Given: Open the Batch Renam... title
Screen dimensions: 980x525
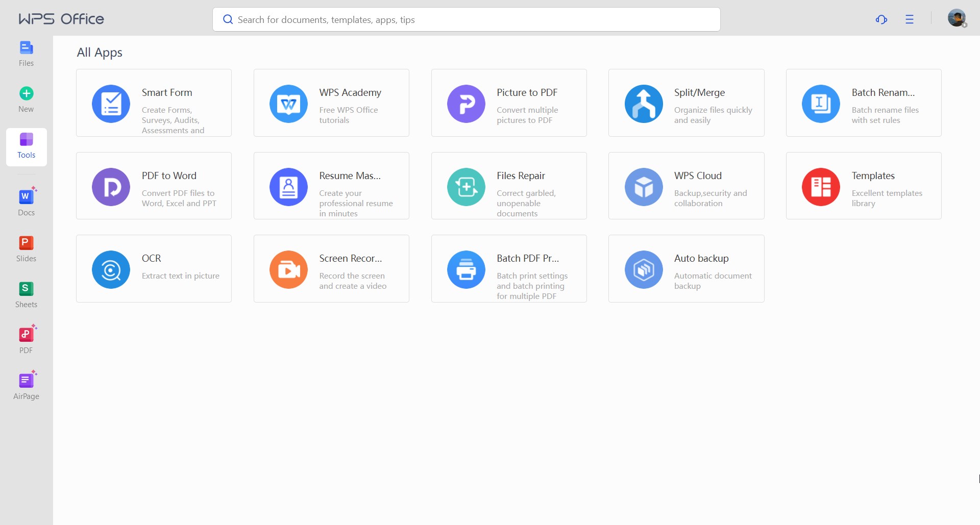Looking at the screenshot, I should [x=883, y=92].
